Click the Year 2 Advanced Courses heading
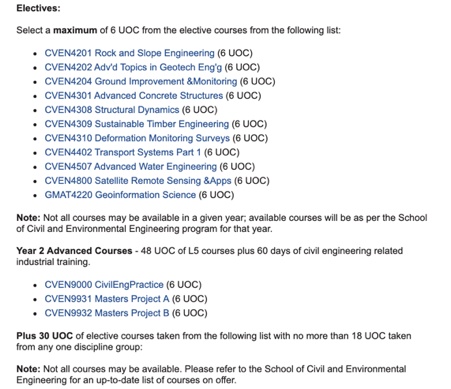This screenshot has width=451, height=389. [x=74, y=251]
